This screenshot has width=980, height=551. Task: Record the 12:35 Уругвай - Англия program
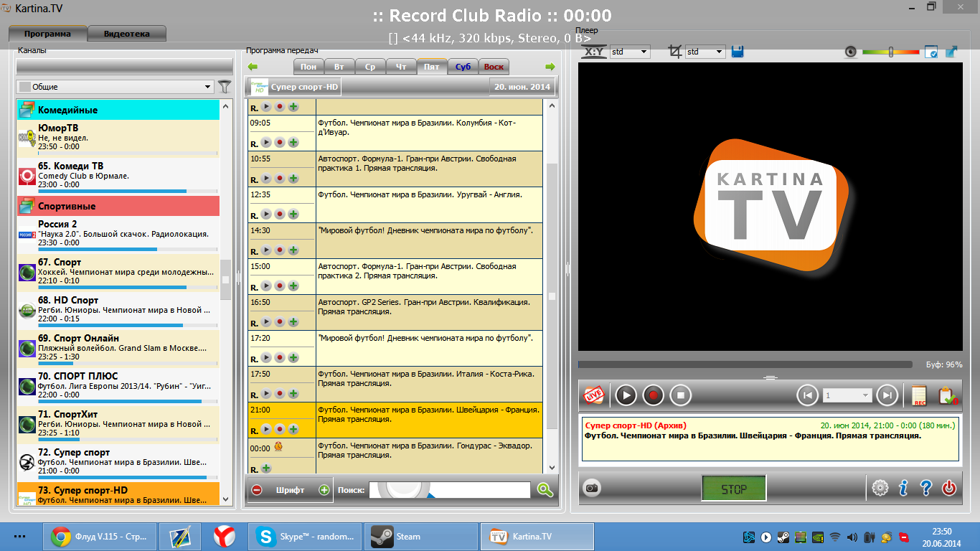click(280, 214)
